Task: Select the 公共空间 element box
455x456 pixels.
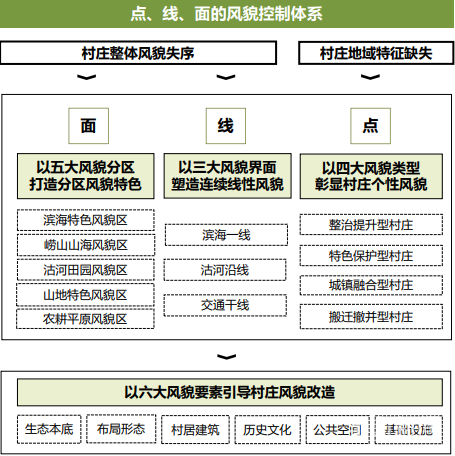Action: click(337, 430)
